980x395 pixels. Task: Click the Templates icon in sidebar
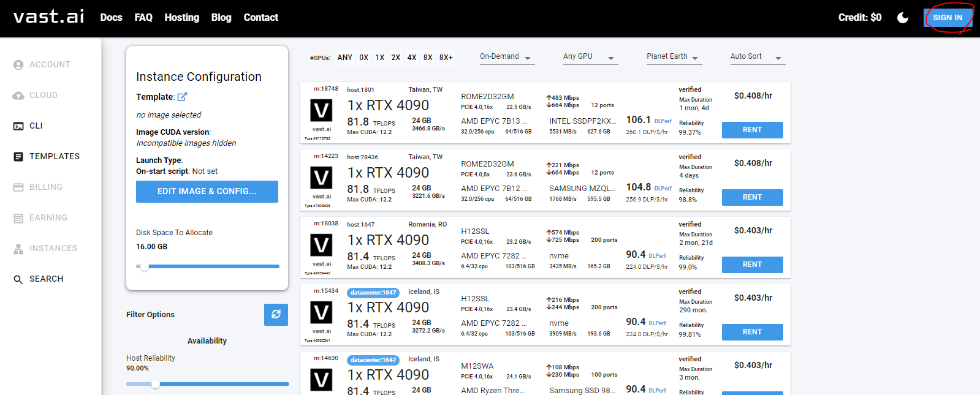click(18, 157)
